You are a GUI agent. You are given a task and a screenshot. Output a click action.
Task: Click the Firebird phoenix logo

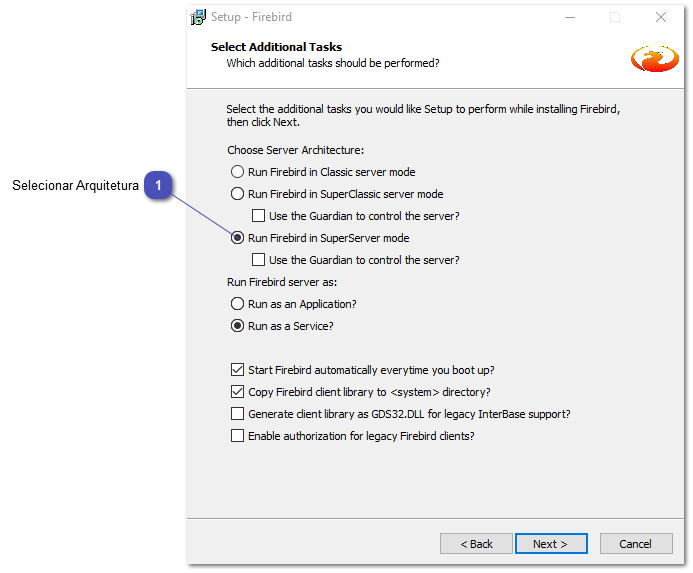click(x=655, y=58)
